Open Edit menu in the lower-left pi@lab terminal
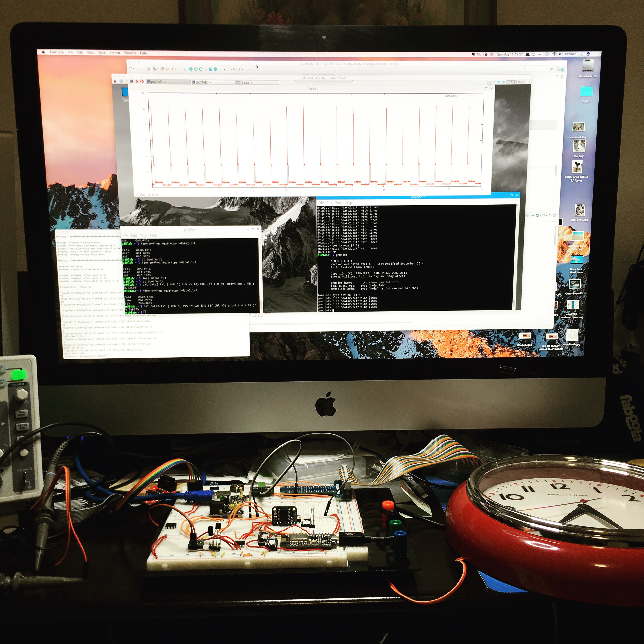 point(134,235)
